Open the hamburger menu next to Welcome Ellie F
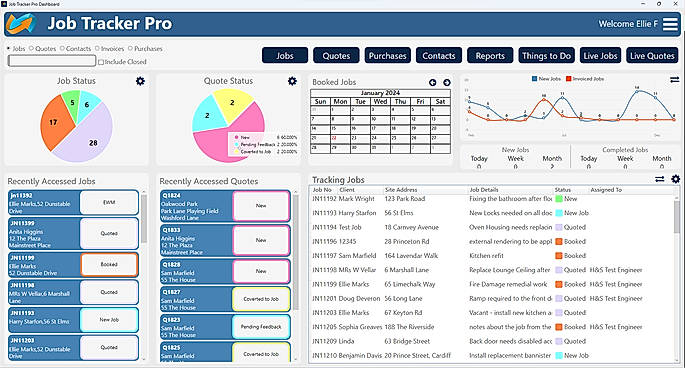Image resolution: width=685 pixels, height=368 pixels. [x=670, y=24]
